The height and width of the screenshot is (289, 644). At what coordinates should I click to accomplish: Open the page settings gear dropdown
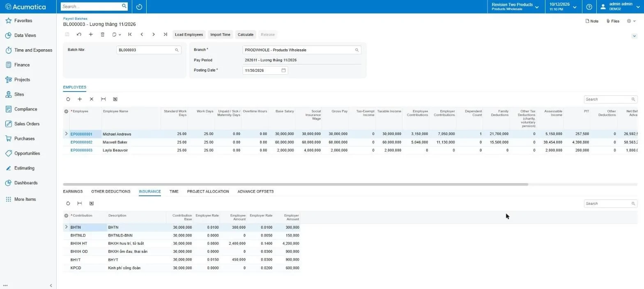pos(631,21)
